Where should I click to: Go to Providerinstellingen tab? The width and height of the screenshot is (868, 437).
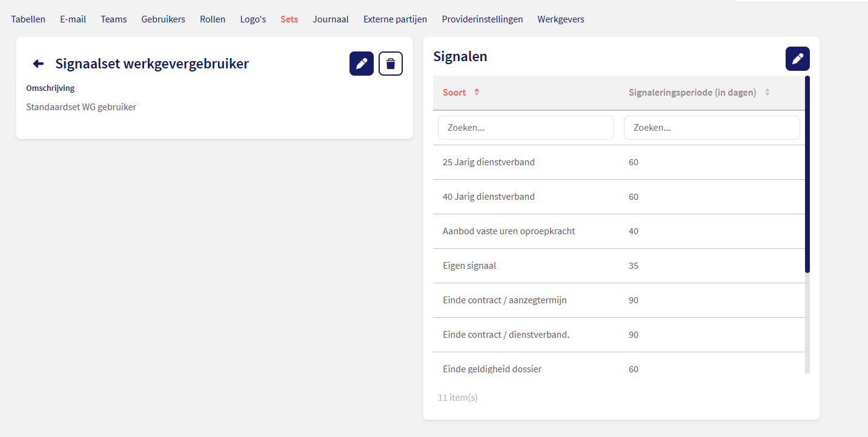[x=482, y=19]
